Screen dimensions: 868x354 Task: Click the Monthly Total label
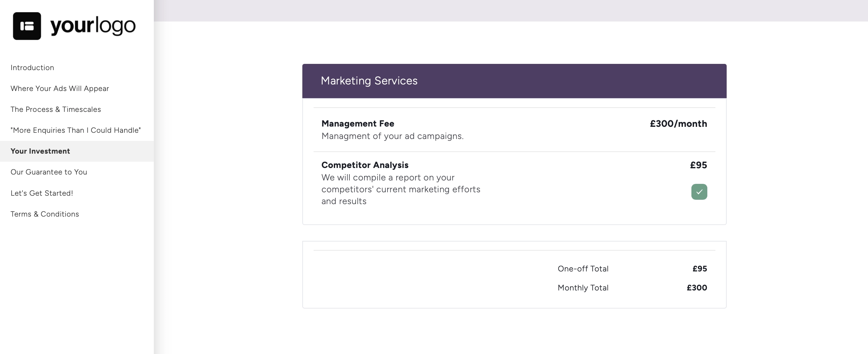(583, 288)
